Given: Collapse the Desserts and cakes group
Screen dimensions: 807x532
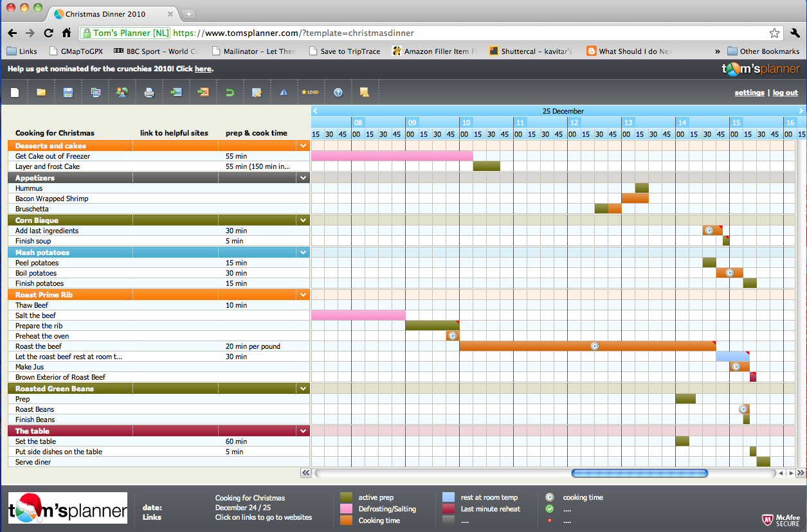Looking at the screenshot, I should (304, 146).
